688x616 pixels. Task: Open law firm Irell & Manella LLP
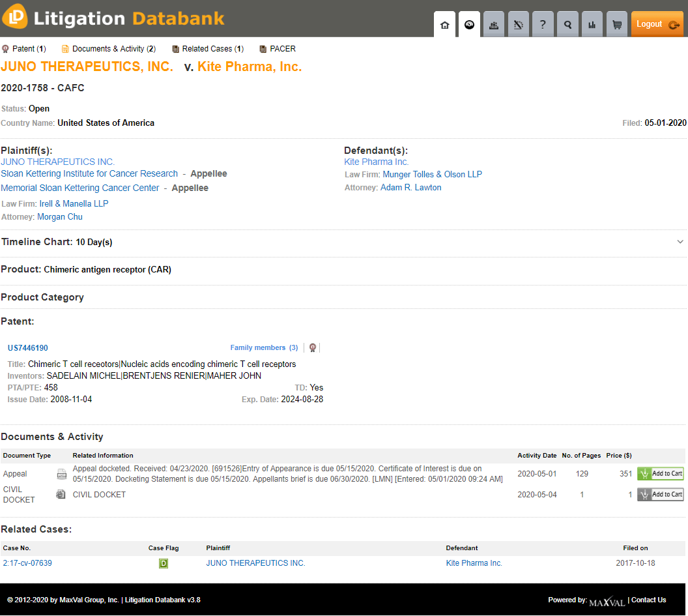tap(74, 204)
